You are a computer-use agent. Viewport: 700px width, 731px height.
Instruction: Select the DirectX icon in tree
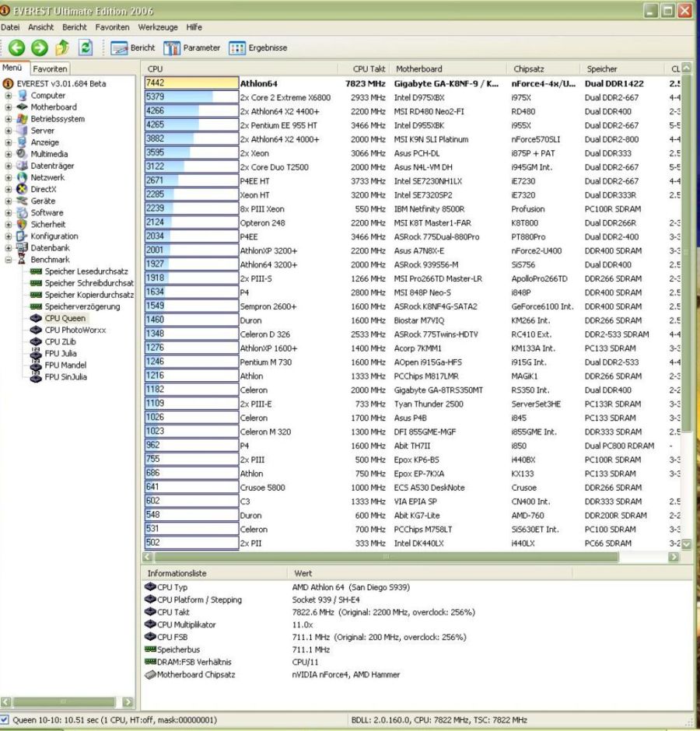coord(22,189)
